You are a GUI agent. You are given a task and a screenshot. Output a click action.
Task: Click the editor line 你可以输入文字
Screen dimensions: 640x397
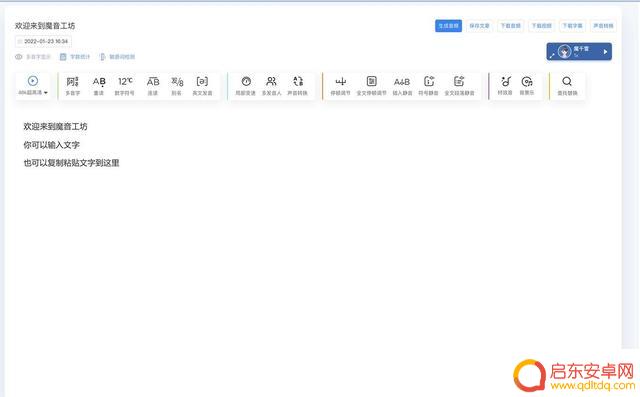click(51, 145)
